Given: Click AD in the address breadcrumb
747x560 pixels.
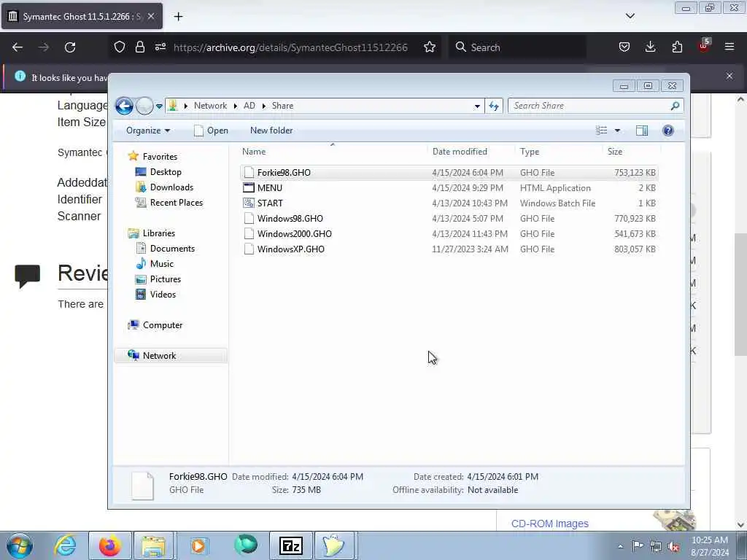Looking at the screenshot, I should click(249, 106).
